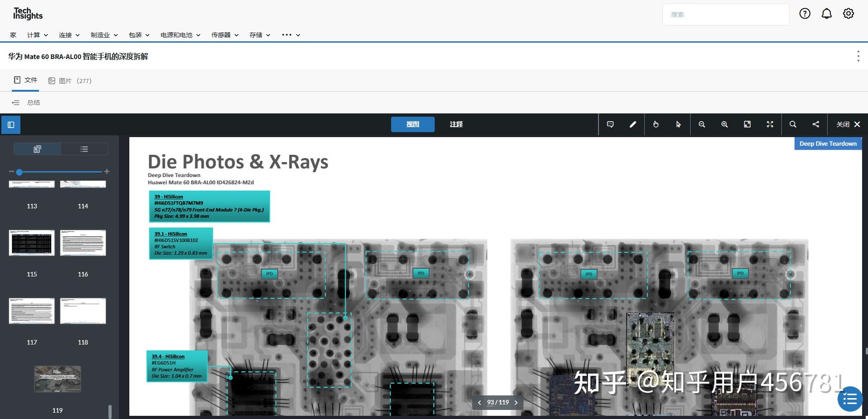Select the 视图 view mode
The image size is (868, 419).
(x=412, y=124)
